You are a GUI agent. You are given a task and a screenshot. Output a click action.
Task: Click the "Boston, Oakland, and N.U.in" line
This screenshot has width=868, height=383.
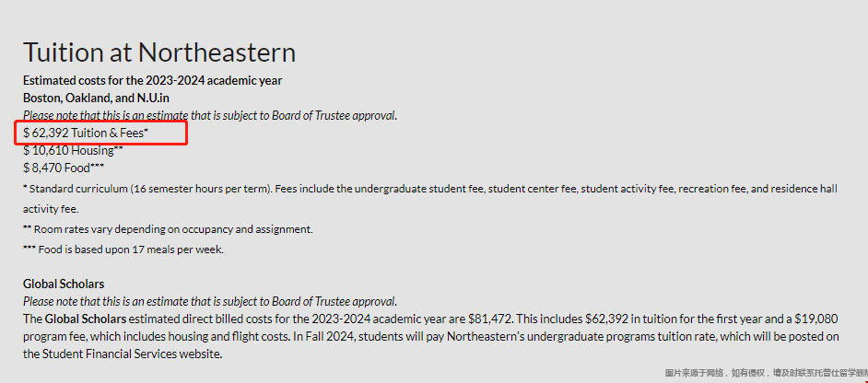(x=96, y=98)
